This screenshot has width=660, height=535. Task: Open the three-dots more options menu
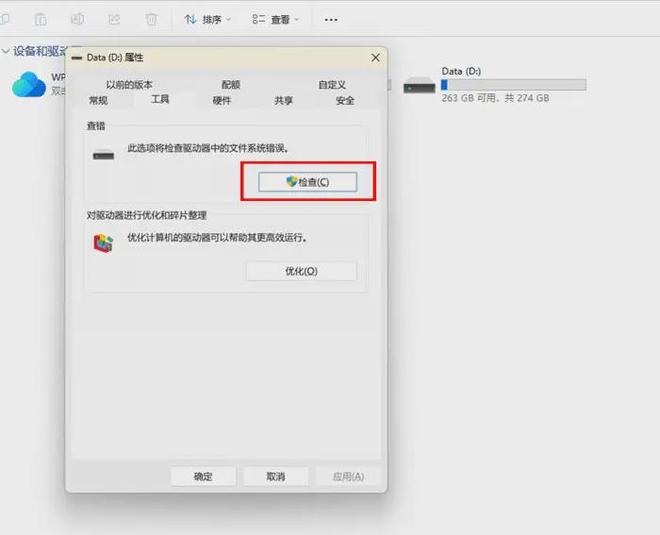point(331,19)
